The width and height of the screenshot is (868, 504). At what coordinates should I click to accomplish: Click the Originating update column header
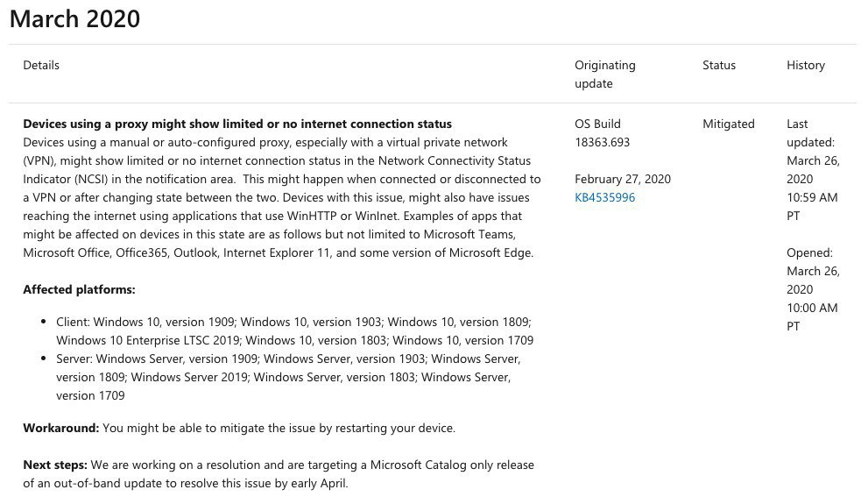click(604, 74)
